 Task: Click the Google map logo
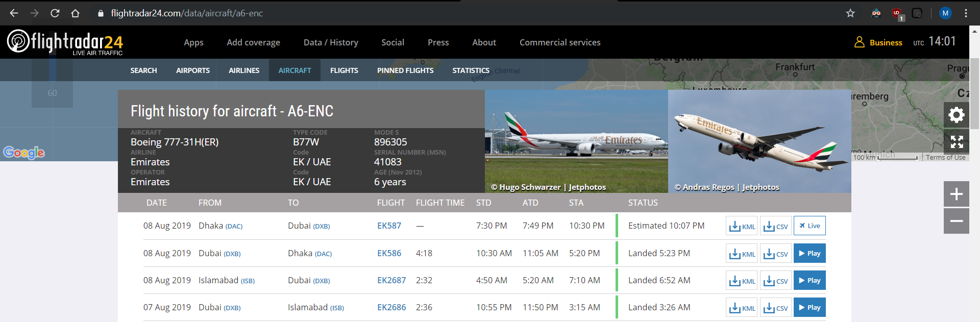[x=24, y=153]
